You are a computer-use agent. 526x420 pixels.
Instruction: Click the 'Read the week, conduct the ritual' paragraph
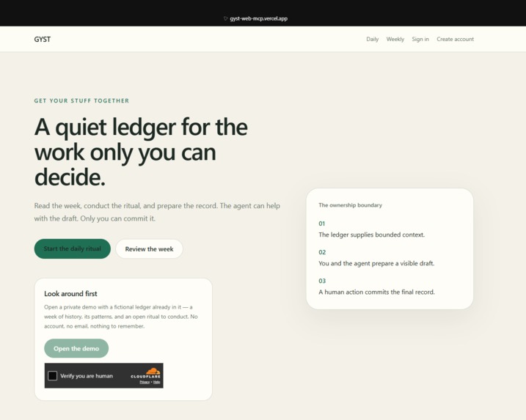(x=157, y=212)
